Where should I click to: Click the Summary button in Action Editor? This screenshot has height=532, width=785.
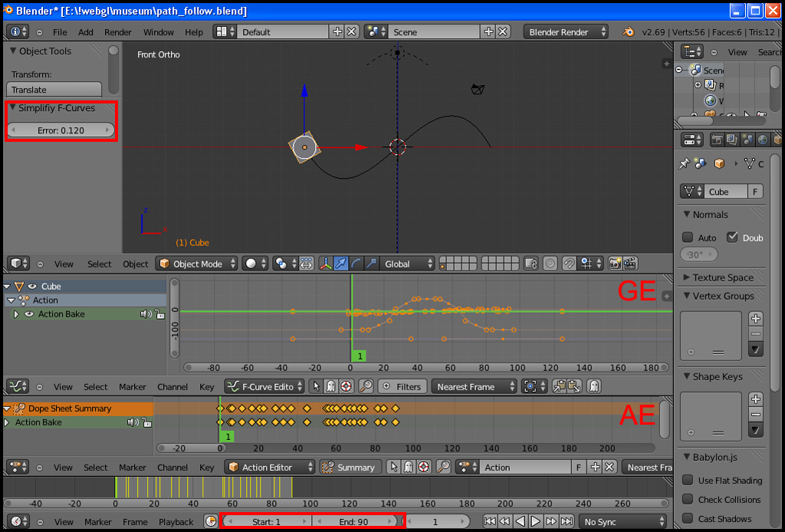click(350, 467)
